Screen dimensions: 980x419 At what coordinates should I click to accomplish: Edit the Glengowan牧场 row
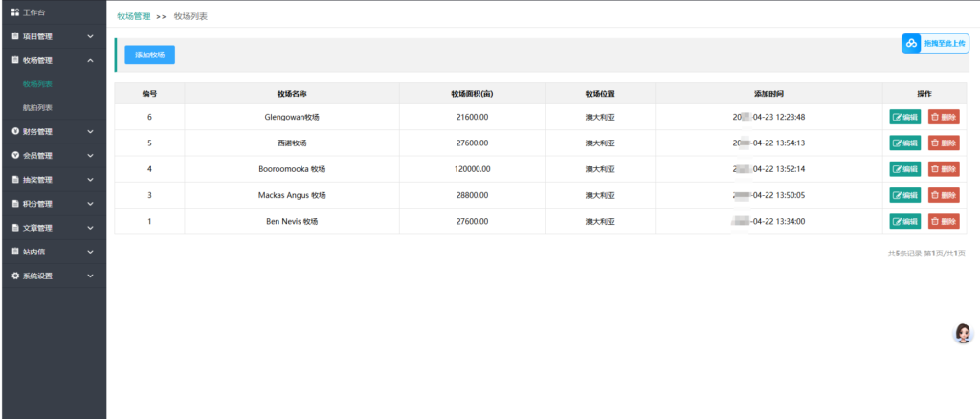coord(904,117)
